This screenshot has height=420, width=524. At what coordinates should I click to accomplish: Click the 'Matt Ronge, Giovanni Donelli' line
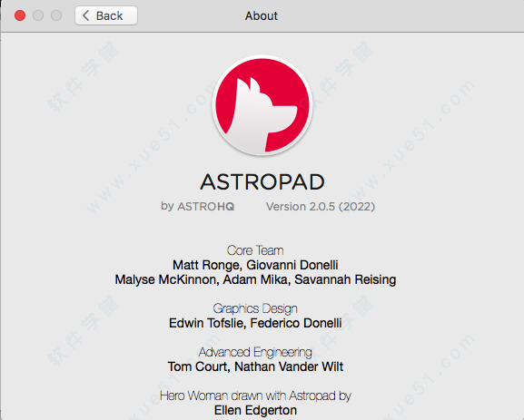click(255, 265)
